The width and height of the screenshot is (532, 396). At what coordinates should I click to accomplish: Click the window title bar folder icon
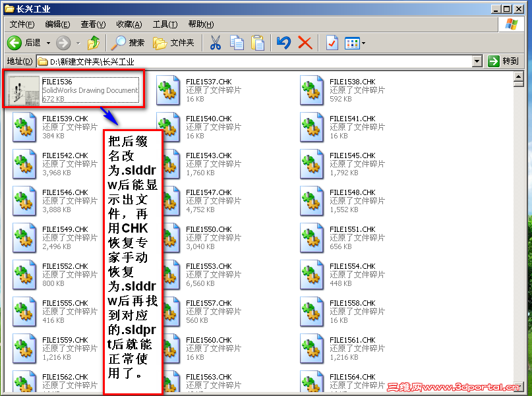coord(9,9)
